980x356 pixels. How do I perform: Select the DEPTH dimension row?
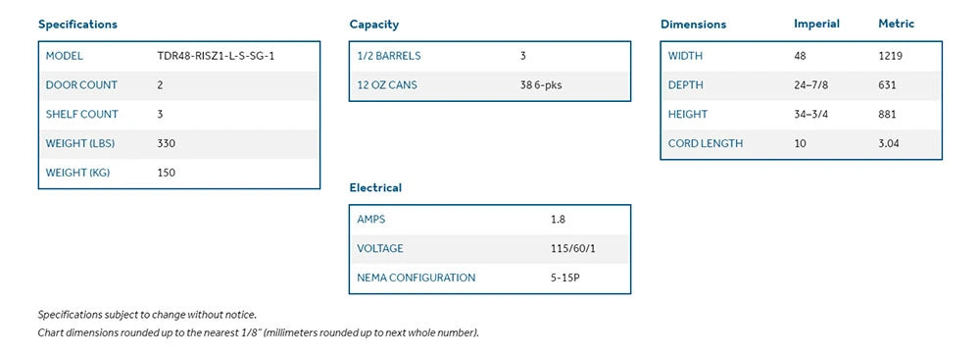click(802, 85)
